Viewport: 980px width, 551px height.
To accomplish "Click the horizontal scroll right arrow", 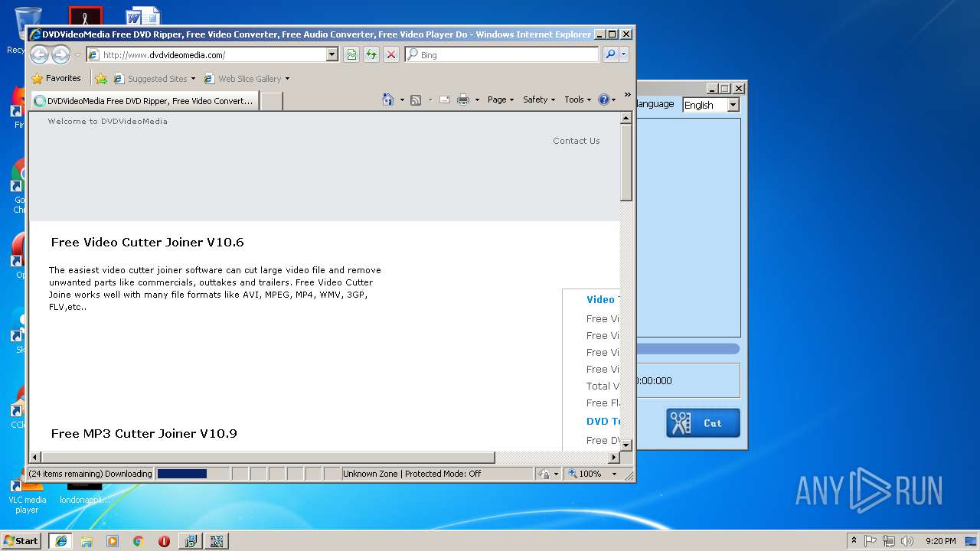I will click(613, 457).
